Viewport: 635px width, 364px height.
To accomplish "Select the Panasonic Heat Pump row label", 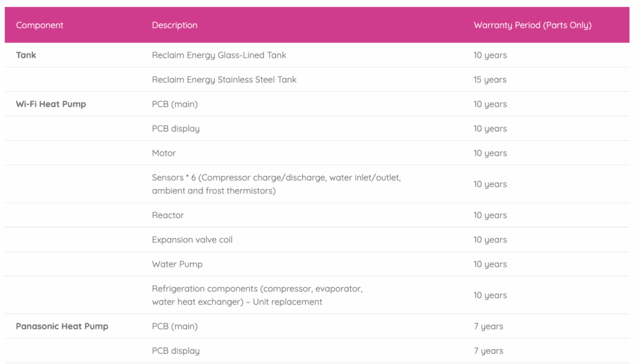I will tap(62, 326).
